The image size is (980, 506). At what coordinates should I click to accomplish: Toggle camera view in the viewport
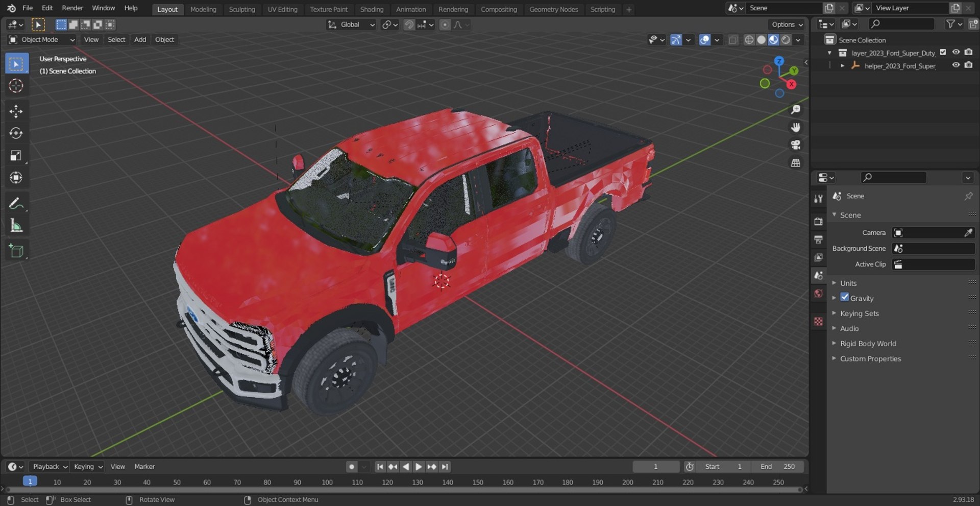795,145
